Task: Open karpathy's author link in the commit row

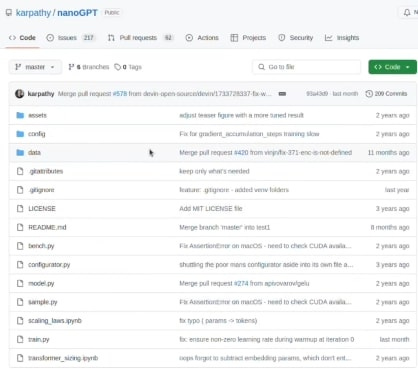Action: tap(41, 94)
